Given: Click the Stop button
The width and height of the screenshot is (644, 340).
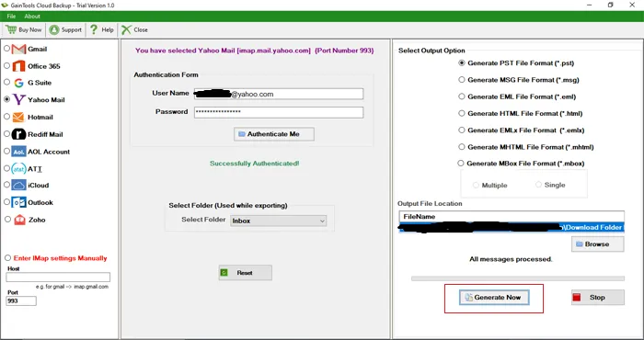Looking at the screenshot, I should 598,298.
